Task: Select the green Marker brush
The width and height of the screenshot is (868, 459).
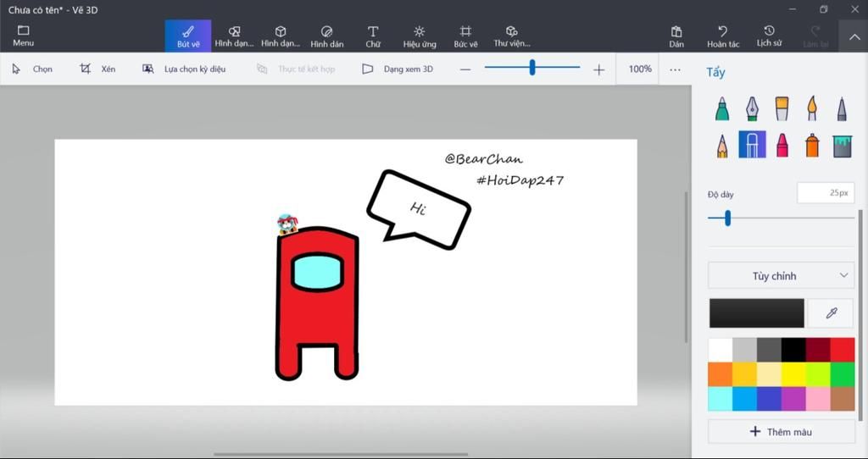Action: (x=722, y=108)
